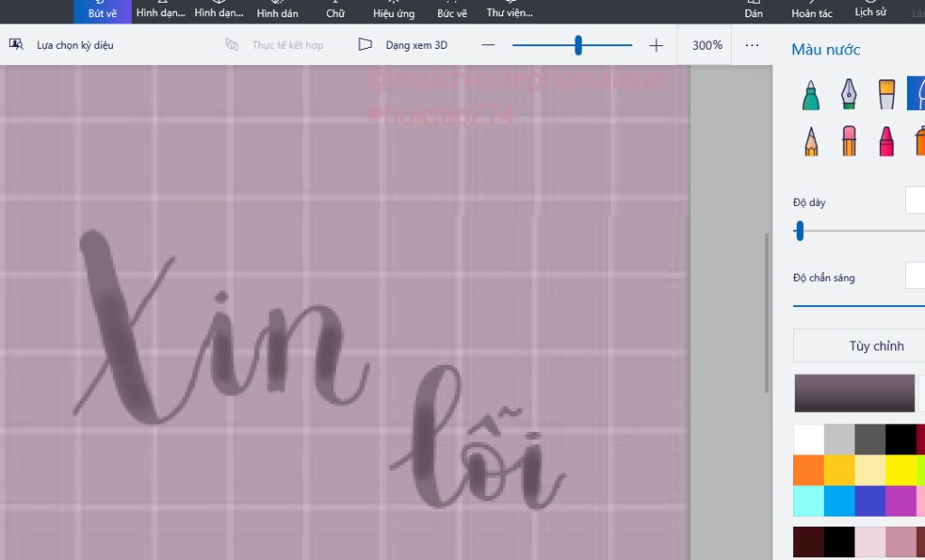Viewport: 925px width, 560px height.
Task: Click the Lựa chọn kỳ diệu icon
Action: (x=16, y=44)
